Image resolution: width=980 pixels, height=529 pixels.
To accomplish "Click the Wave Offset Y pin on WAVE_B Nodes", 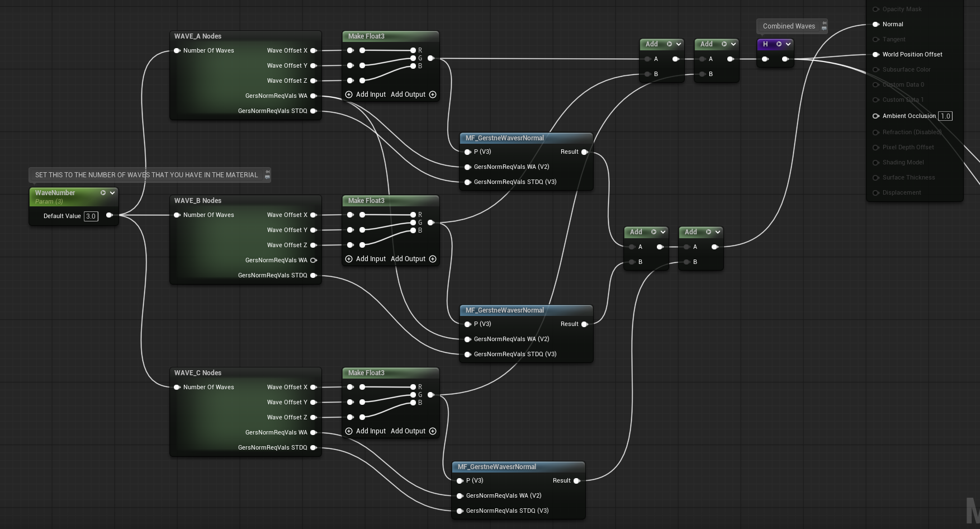I will (314, 230).
